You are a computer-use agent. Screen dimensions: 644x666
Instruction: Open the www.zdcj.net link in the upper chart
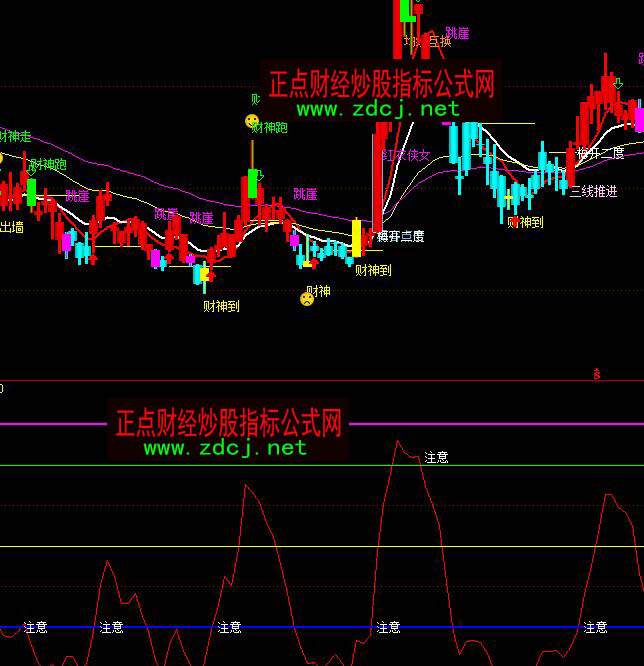pyautogui.click(x=377, y=108)
